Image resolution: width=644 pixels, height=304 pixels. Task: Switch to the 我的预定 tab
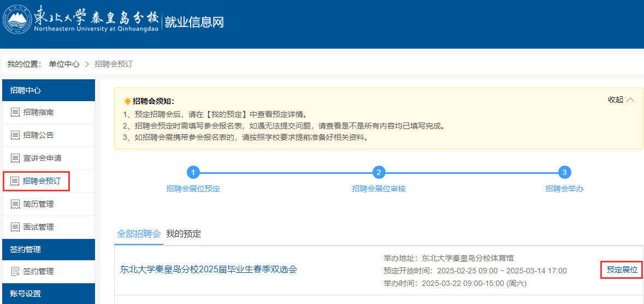[184, 234]
